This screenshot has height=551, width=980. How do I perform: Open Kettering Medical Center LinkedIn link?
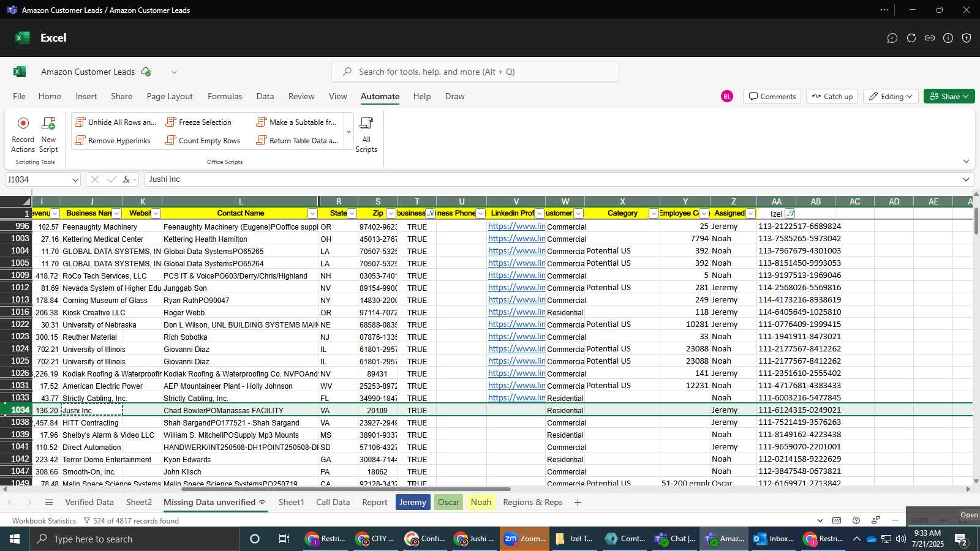pos(516,239)
